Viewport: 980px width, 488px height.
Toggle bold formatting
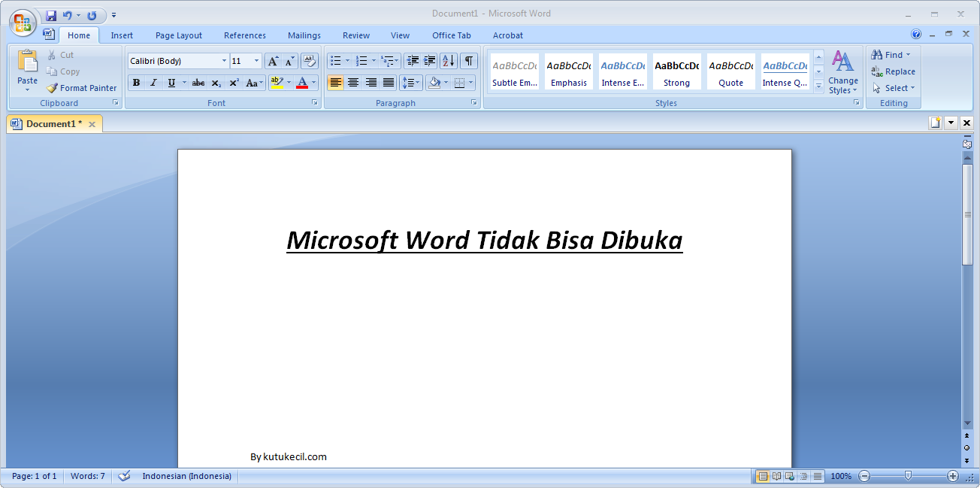pos(136,83)
